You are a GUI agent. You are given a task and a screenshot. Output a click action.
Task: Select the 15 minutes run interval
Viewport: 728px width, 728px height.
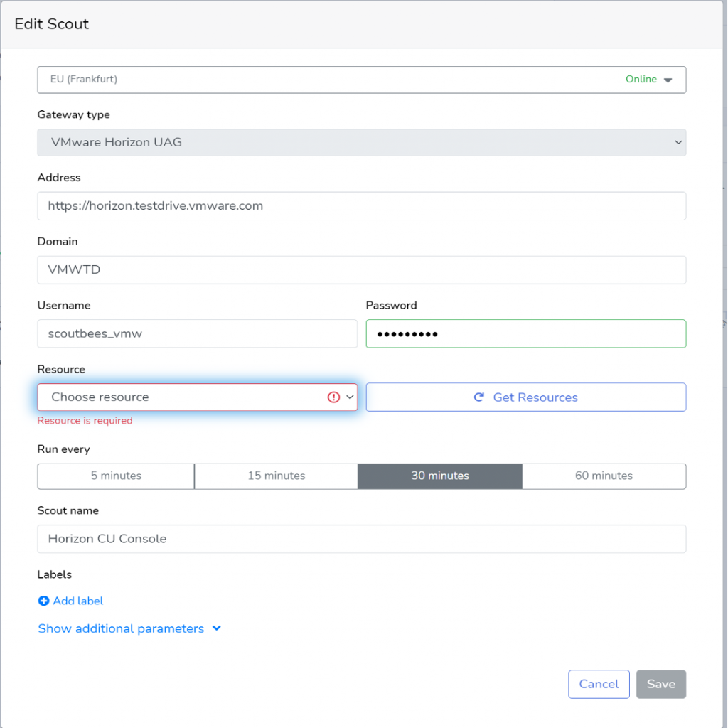point(276,476)
